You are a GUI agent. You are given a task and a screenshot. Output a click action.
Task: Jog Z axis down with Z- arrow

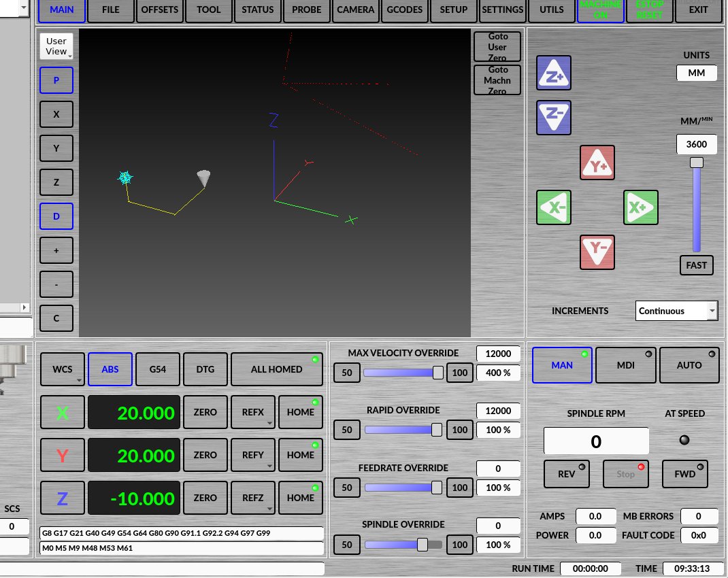(553, 118)
